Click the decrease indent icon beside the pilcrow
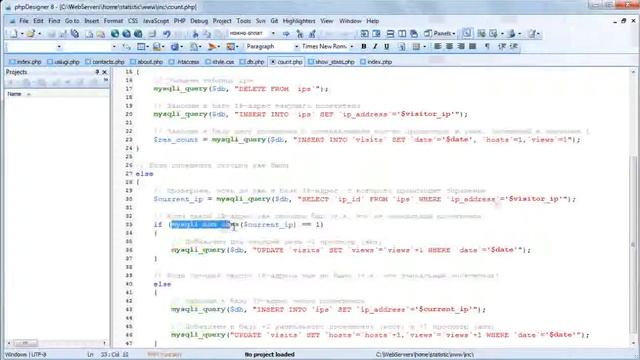 (502, 47)
